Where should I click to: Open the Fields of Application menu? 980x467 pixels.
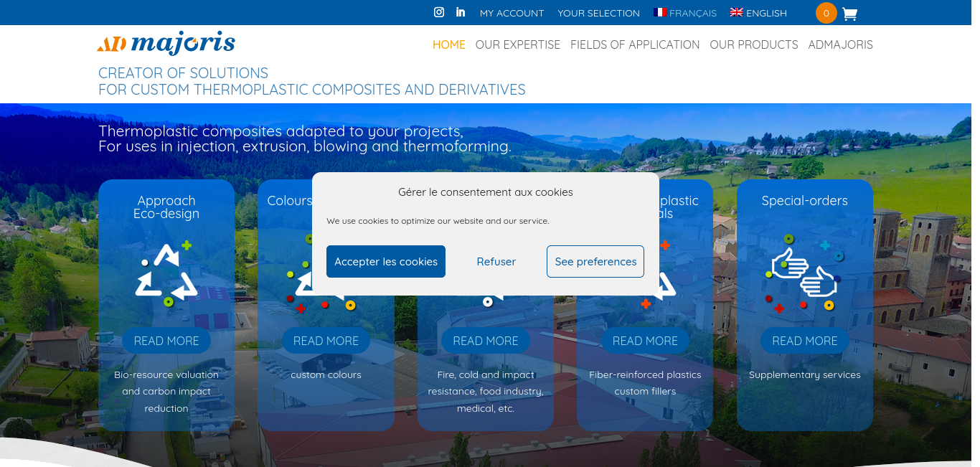coord(634,44)
